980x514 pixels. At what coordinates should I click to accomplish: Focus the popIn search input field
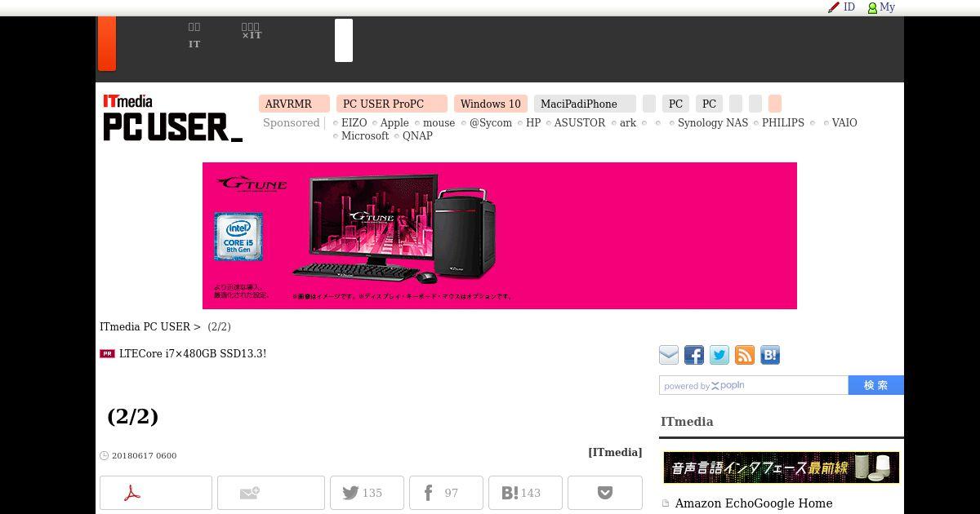tap(754, 385)
